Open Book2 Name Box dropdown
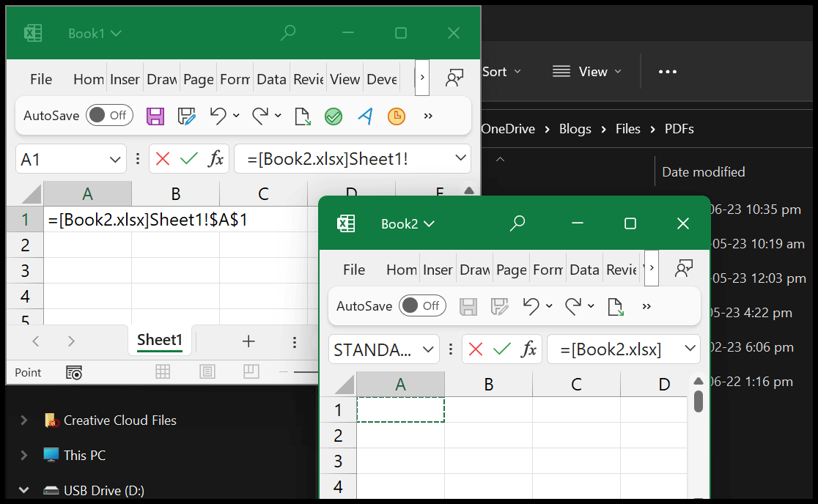This screenshot has height=504, width=818. pyautogui.click(x=428, y=349)
